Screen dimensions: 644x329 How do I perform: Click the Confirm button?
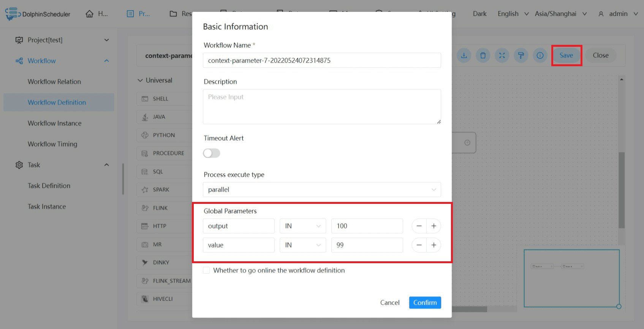click(425, 302)
